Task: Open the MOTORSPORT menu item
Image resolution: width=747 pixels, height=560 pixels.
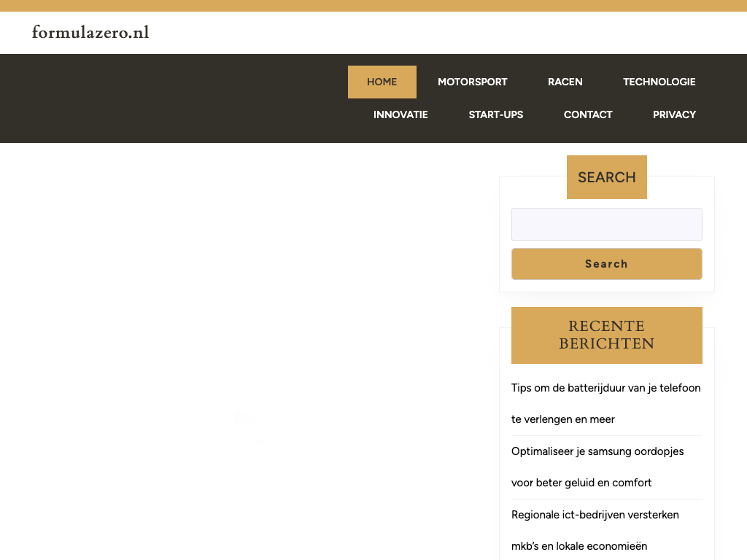Action: pos(472,82)
